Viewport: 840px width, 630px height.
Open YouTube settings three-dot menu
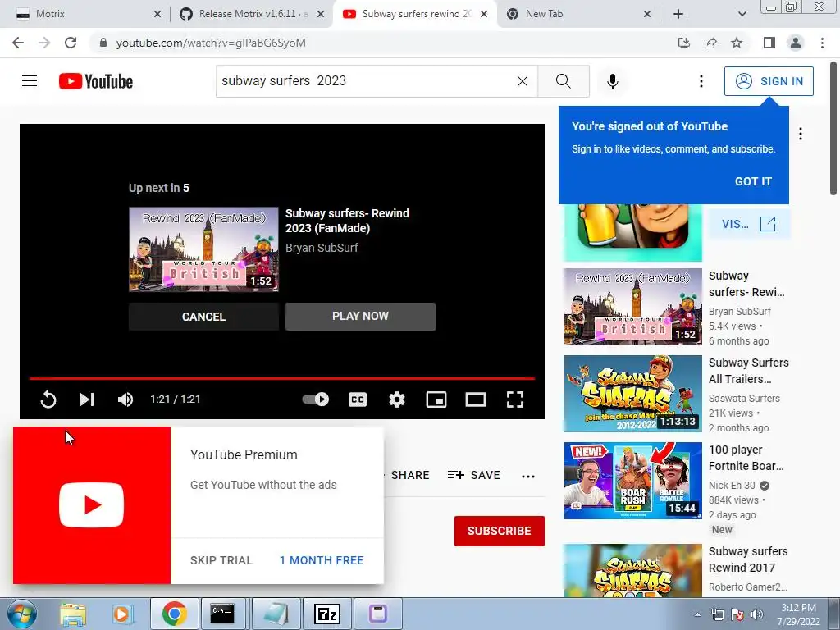click(701, 81)
